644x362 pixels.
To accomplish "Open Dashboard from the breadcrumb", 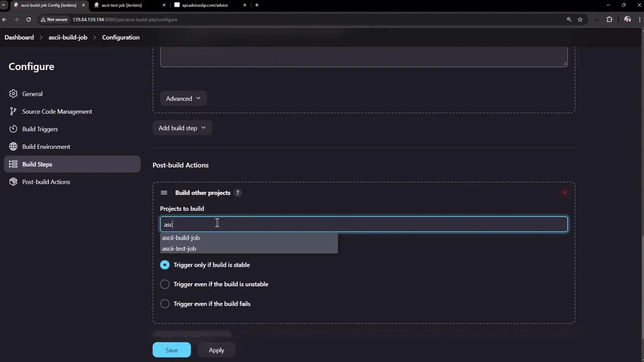I will [19, 37].
